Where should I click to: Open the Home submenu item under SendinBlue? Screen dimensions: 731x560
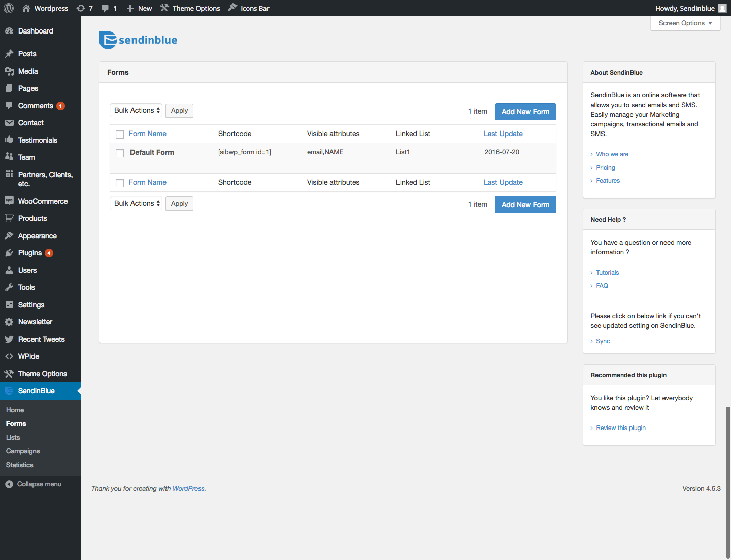coord(15,410)
